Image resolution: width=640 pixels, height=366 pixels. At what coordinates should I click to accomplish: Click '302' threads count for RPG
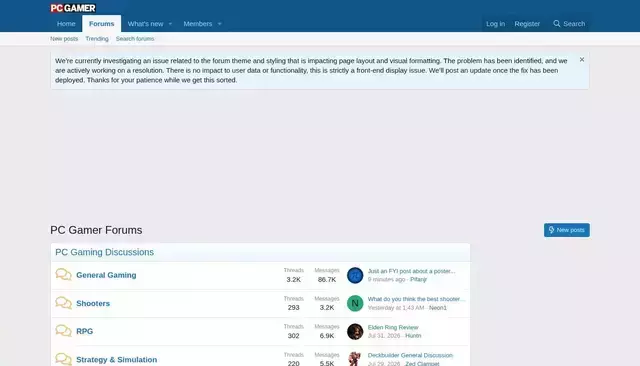click(x=293, y=336)
